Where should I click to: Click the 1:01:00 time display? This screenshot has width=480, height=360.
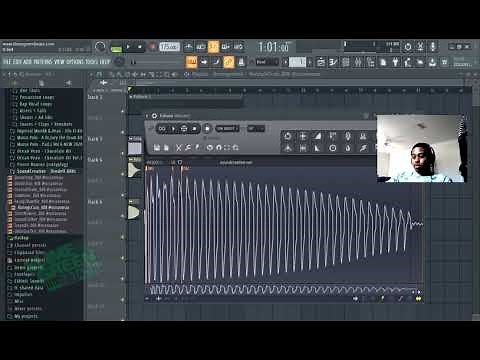coord(274,47)
